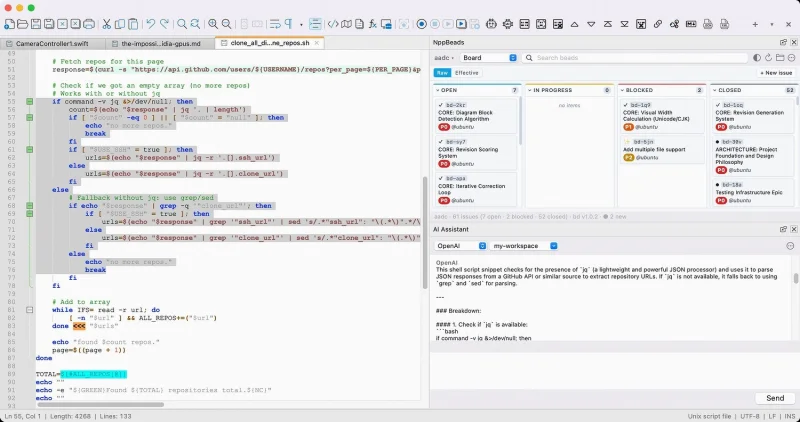Click the Send button
The image size is (800, 422).
click(x=774, y=398)
